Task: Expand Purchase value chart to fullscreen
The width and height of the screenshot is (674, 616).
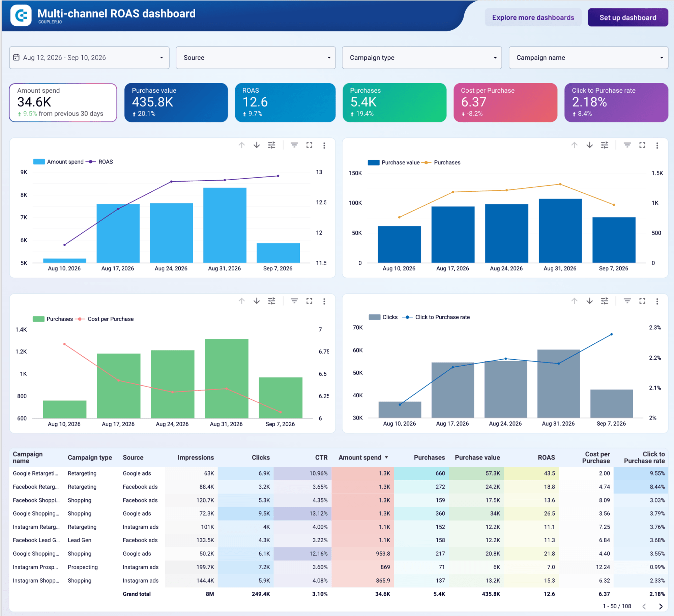Action: [x=642, y=145]
